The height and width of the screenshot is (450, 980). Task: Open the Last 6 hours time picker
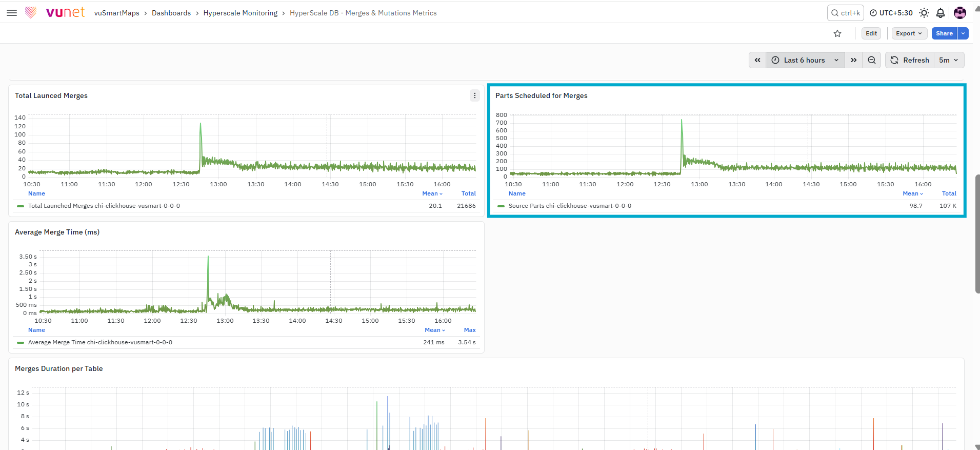pyautogui.click(x=805, y=60)
